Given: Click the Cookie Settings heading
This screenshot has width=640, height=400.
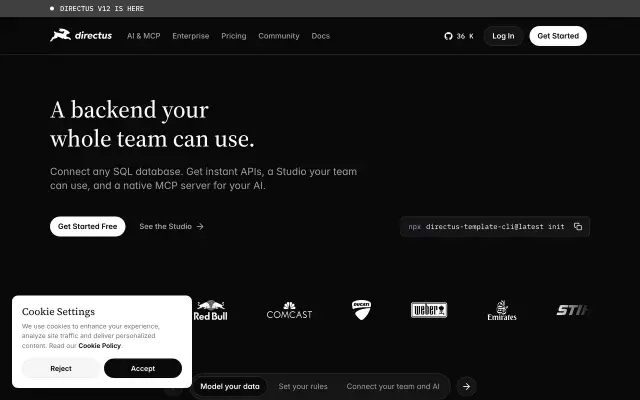Looking at the screenshot, I should pyautogui.click(x=58, y=311).
